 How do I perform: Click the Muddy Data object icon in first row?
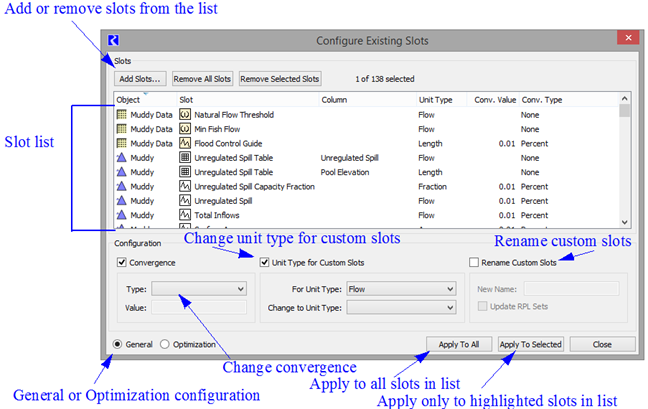pyautogui.click(x=122, y=115)
